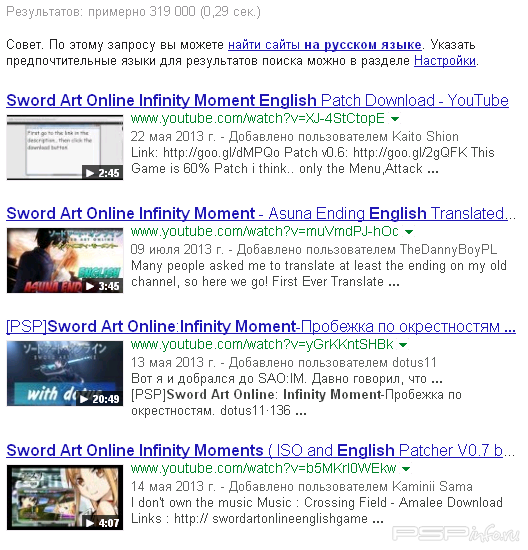Screen dimensions: 528x550
Task: Open the Настройки settings link
Action: coord(445,61)
